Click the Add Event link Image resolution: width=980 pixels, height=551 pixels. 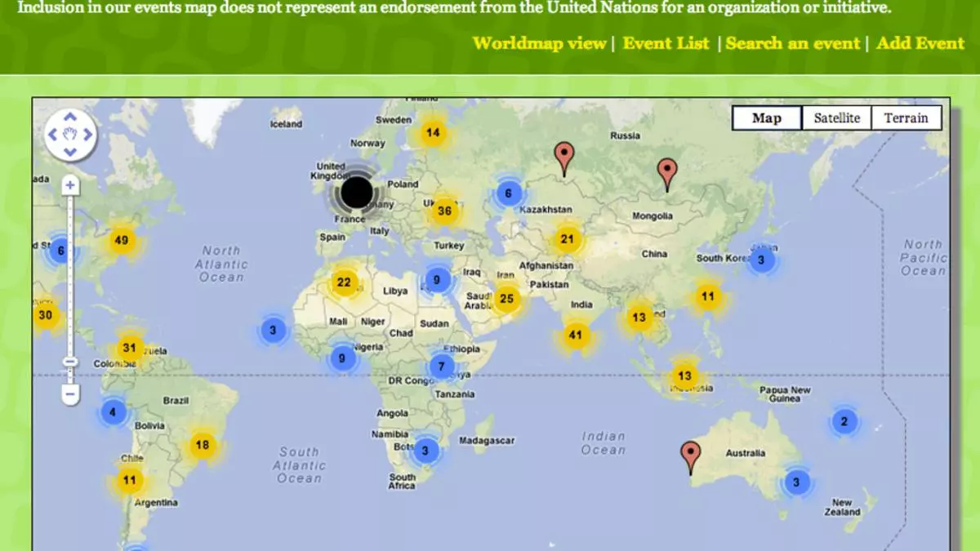pyautogui.click(x=920, y=43)
